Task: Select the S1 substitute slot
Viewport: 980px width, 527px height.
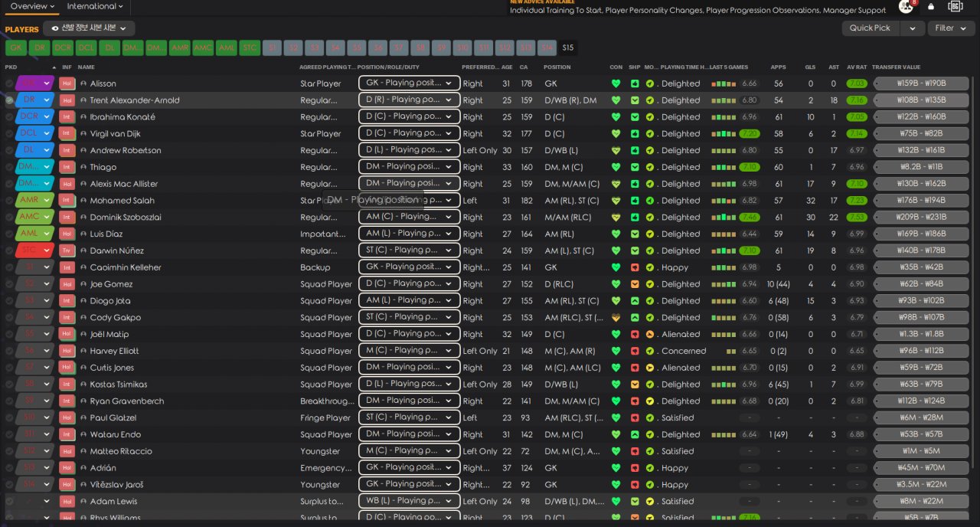Action: coord(273,47)
